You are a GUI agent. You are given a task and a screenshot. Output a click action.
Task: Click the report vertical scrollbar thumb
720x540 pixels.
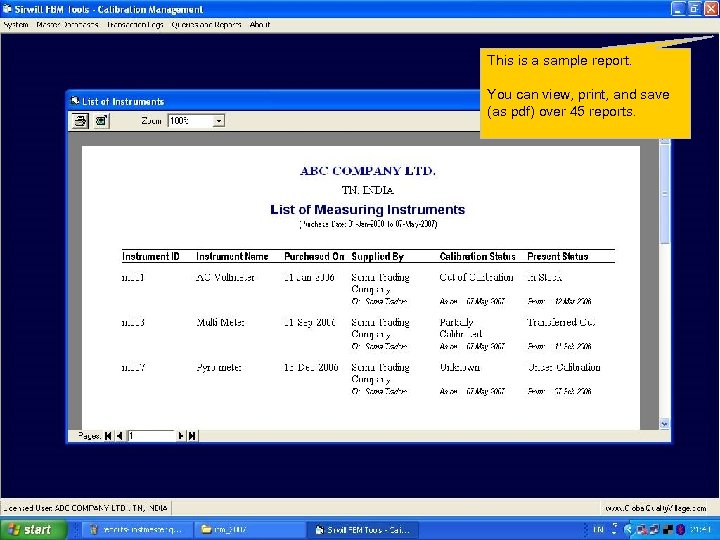pyautogui.click(x=664, y=194)
